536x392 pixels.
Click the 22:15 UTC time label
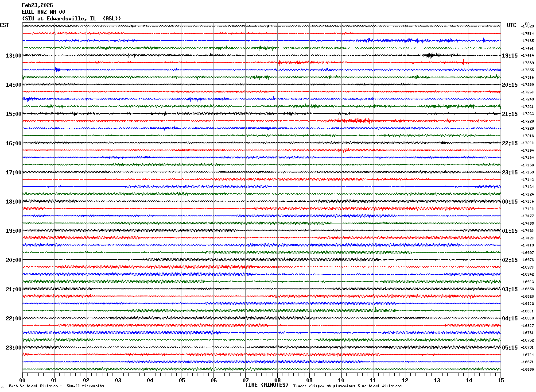point(510,143)
